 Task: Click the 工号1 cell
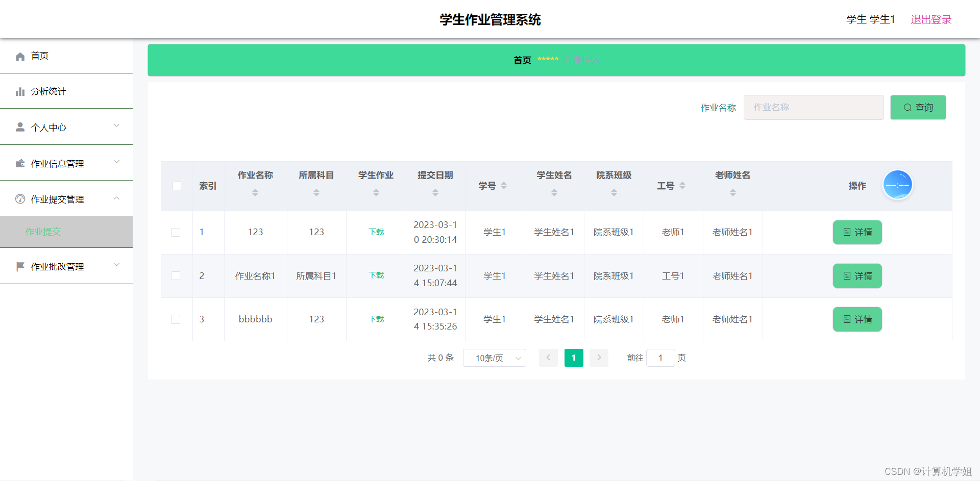coord(673,276)
